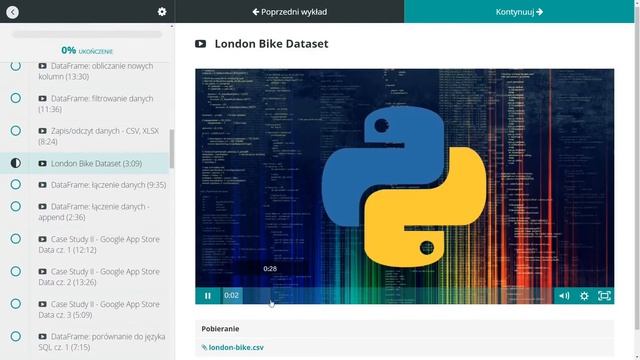The image size is (640, 360).
Task: Enter fullscreen video mode
Action: [x=604, y=296]
